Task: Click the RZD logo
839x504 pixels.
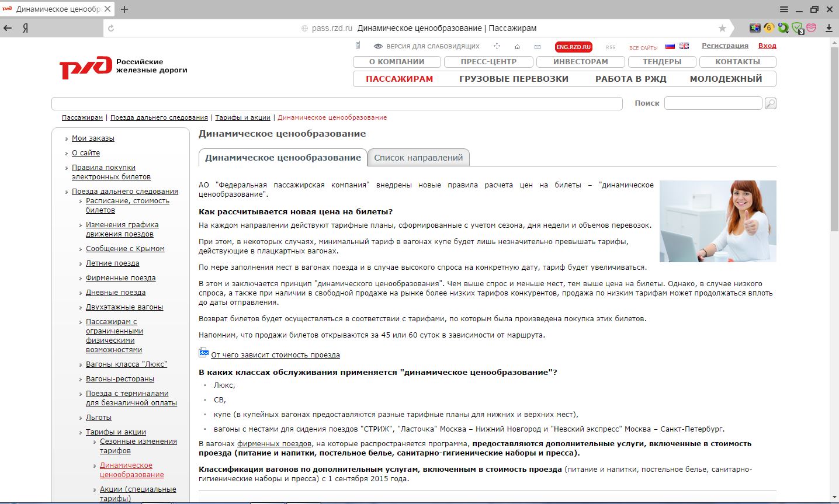Action: point(85,67)
